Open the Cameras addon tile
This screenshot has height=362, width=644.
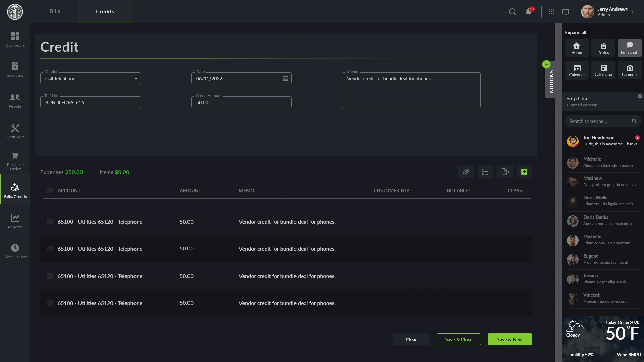tap(630, 70)
